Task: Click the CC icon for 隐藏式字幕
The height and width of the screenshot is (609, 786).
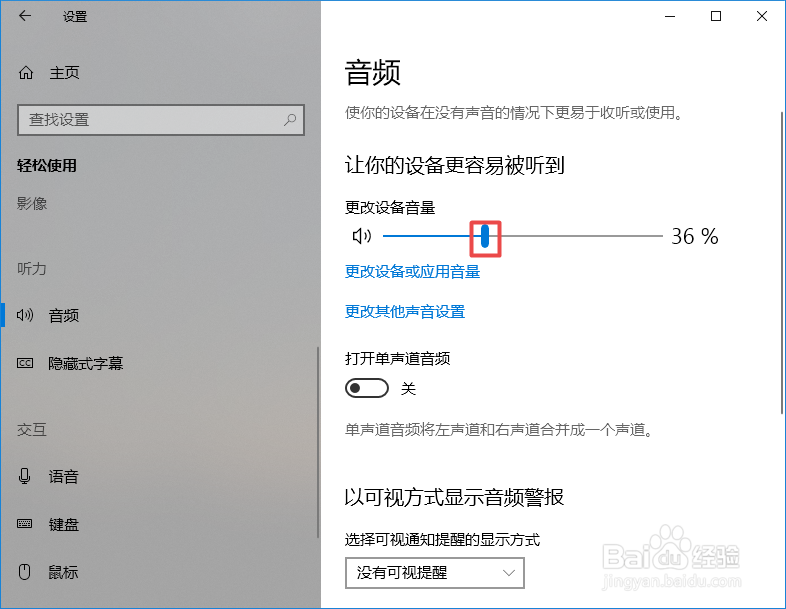Action: pos(25,363)
